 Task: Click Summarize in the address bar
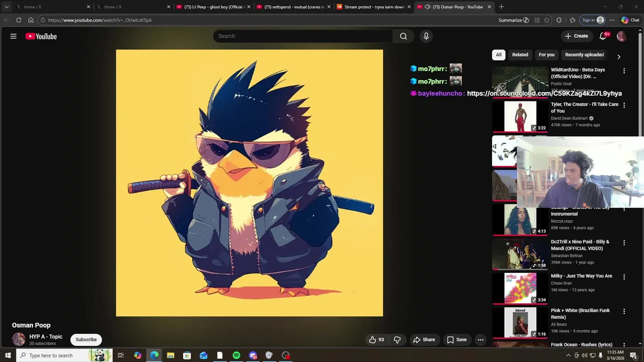click(x=514, y=20)
